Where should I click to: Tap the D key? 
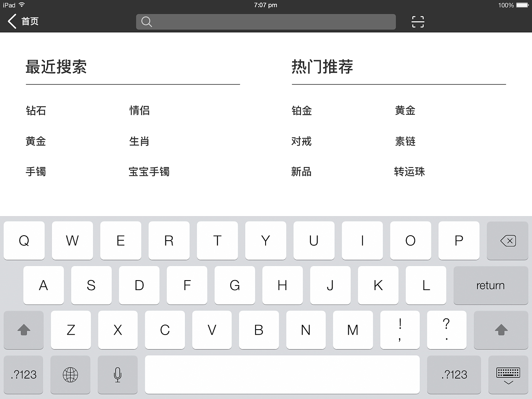139,286
